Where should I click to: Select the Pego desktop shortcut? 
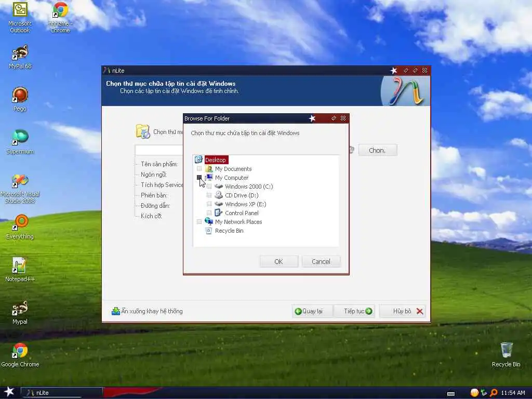pos(20,99)
